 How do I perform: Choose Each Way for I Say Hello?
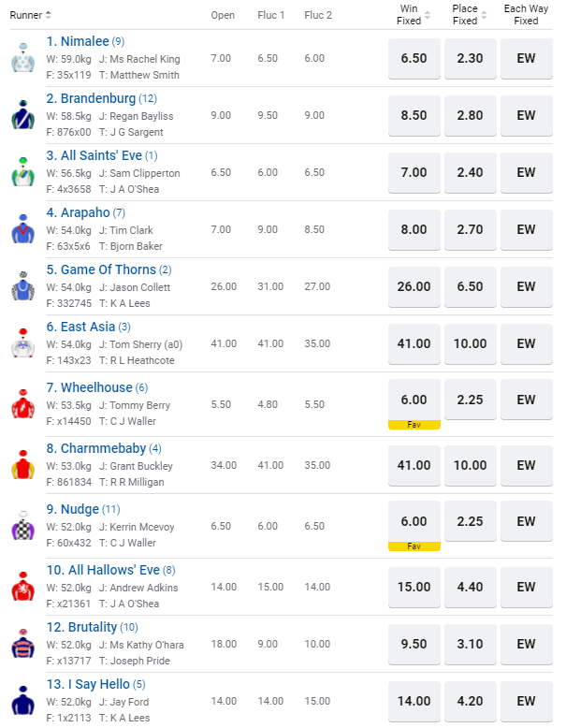tap(526, 701)
